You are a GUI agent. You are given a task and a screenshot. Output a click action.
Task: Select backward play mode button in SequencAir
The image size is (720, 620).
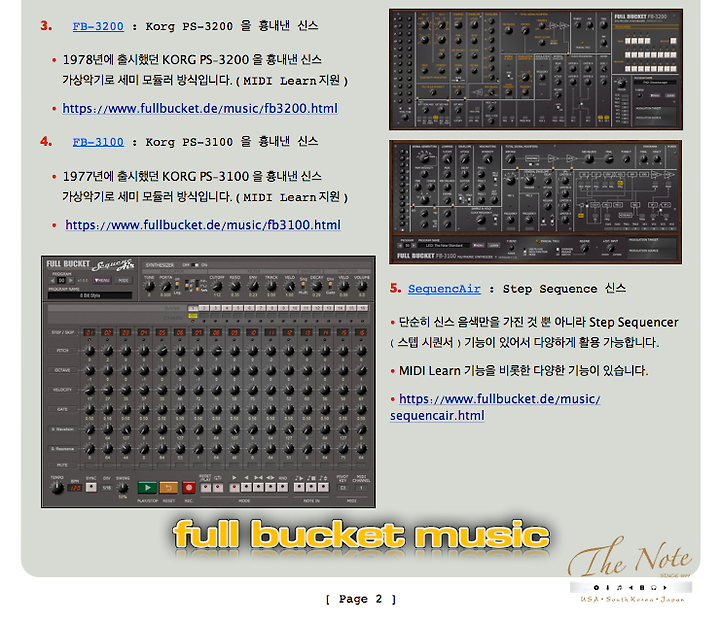click(246, 488)
